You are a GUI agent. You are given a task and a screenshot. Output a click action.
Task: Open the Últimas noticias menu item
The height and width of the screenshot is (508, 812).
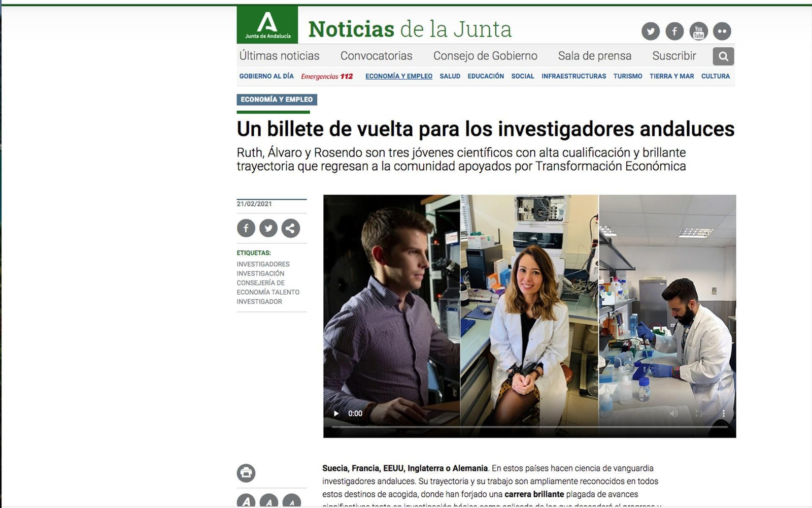tap(279, 56)
